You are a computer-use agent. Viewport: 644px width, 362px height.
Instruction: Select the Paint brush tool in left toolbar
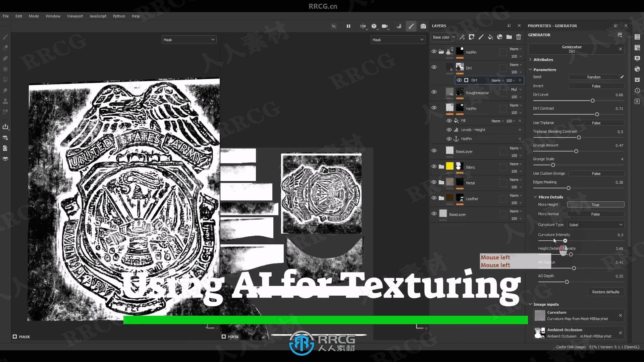pyautogui.click(x=5, y=37)
